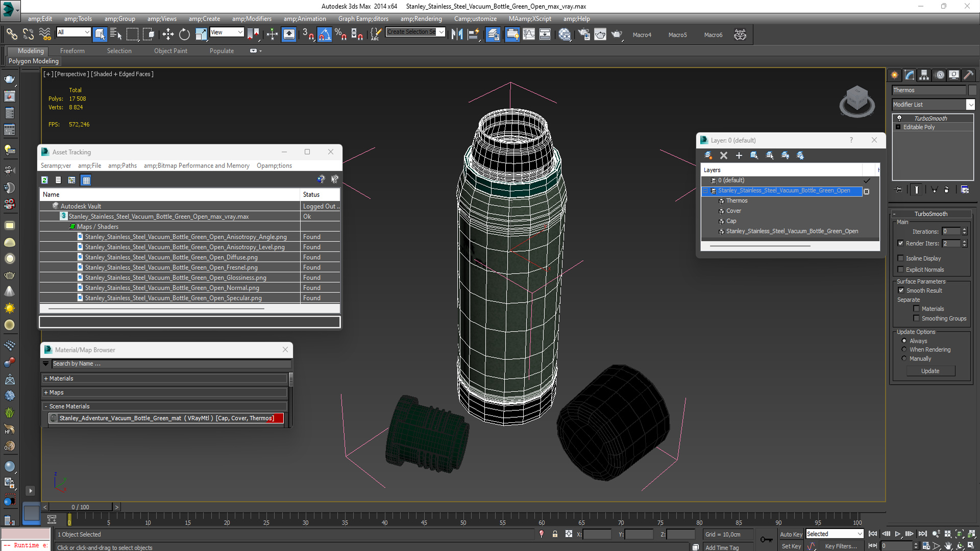Image resolution: width=980 pixels, height=551 pixels.
Task: Click Search by Name field in Material Browser
Action: (171, 364)
